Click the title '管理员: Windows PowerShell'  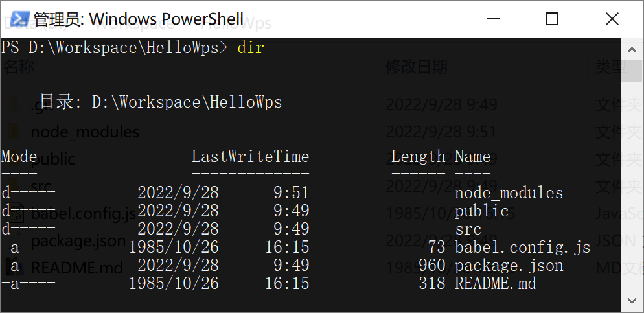139,19
